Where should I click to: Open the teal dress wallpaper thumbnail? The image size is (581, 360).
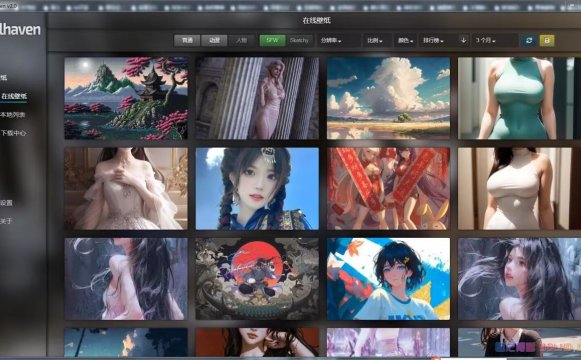point(519,98)
